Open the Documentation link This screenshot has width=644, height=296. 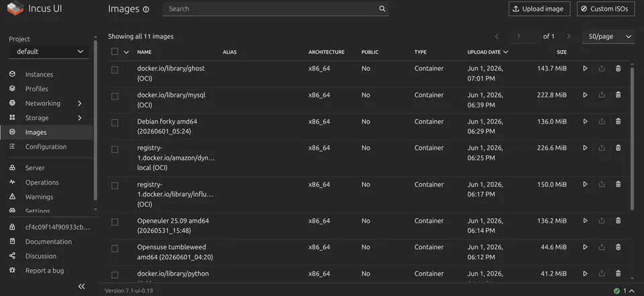pyautogui.click(x=47, y=242)
